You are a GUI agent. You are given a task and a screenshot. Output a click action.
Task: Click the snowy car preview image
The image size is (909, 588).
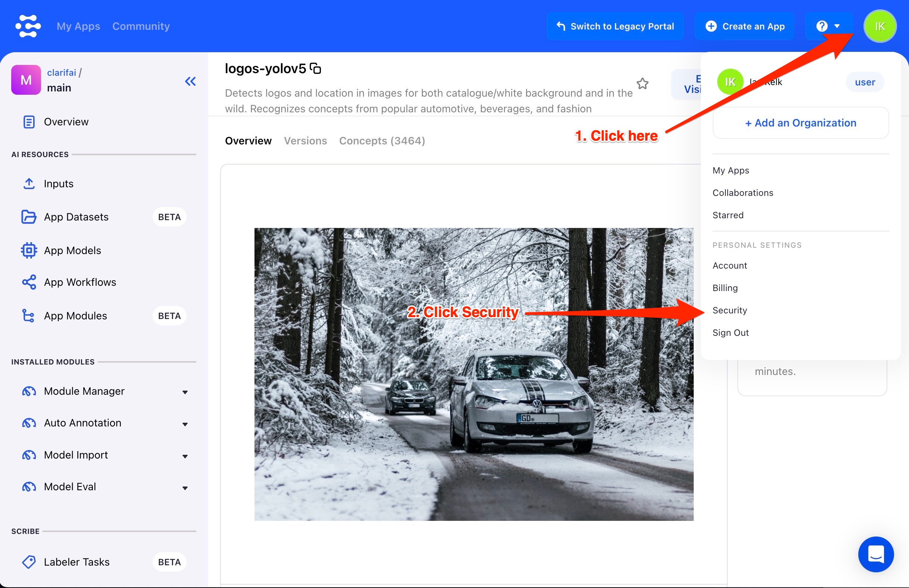[474, 374]
